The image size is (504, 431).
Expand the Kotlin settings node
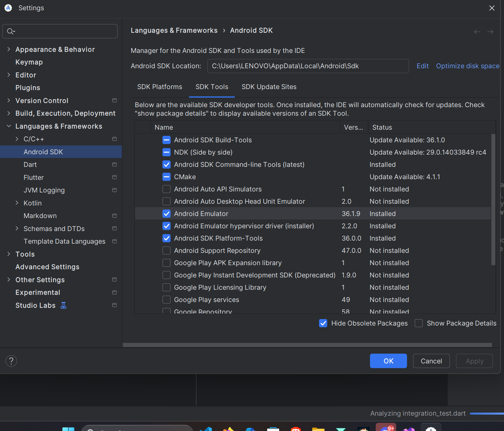(x=17, y=203)
